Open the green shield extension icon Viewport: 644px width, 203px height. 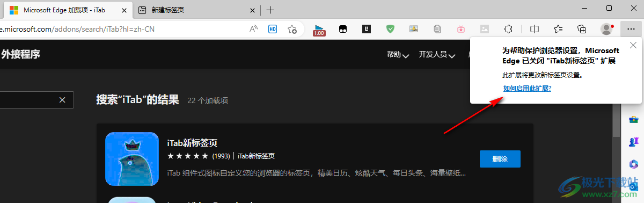[x=391, y=29]
